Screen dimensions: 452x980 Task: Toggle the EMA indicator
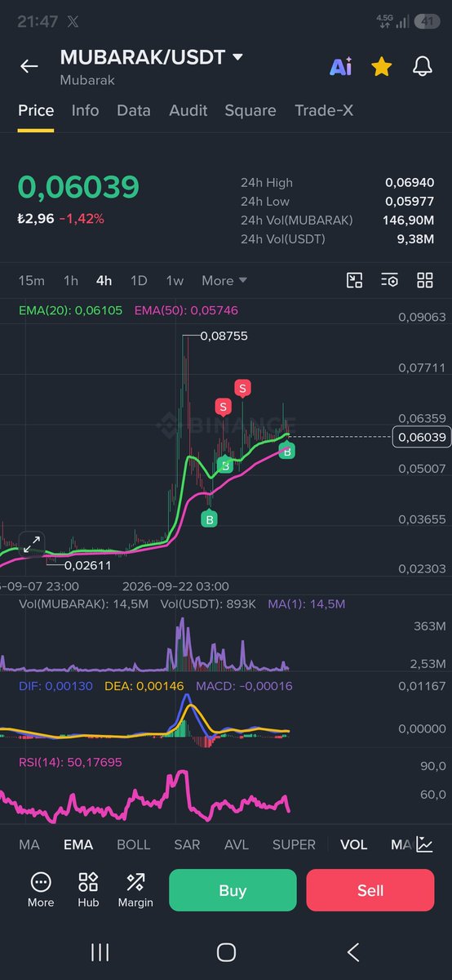78,844
